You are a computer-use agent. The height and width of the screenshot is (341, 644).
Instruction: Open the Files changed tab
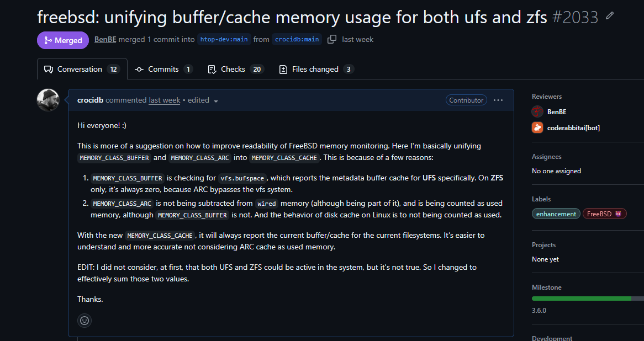click(316, 70)
